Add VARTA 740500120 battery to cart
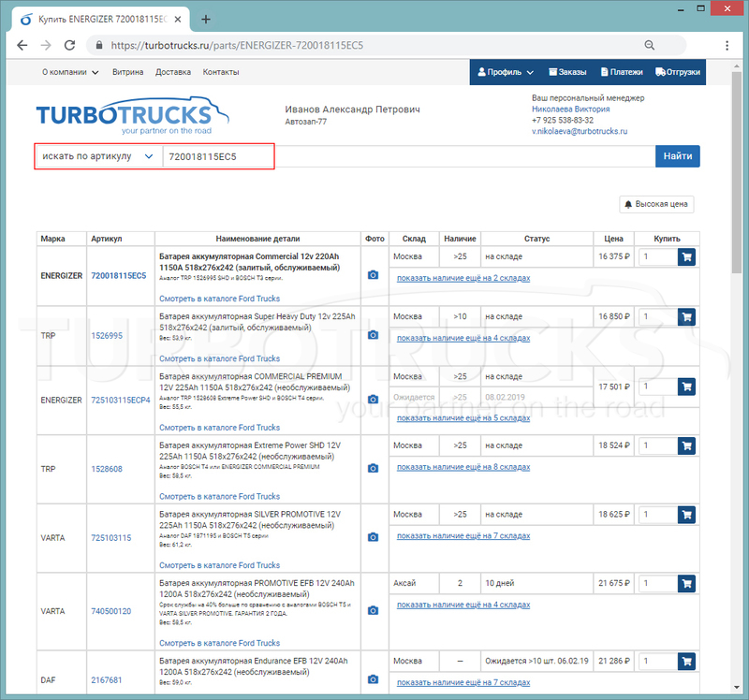The height and width of the screenshot is (700, 749). (686, 584)
